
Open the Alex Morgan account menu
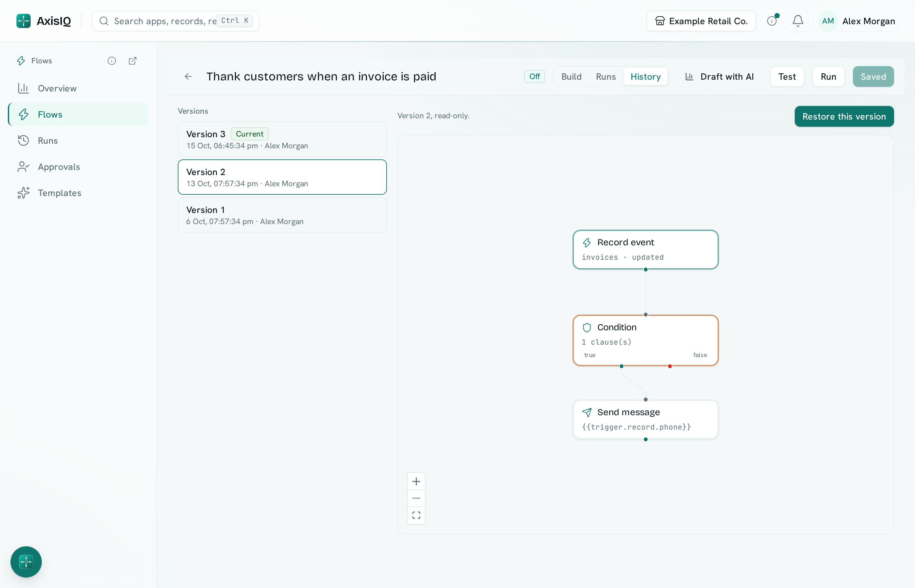point(857,21)
